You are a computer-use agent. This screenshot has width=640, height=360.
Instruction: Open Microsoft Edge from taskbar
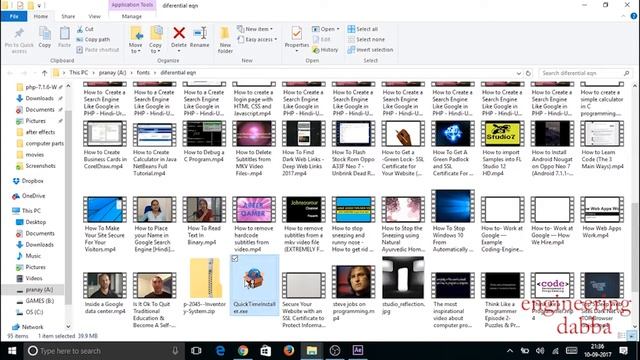pyautogui.click(x=220, y=351)
